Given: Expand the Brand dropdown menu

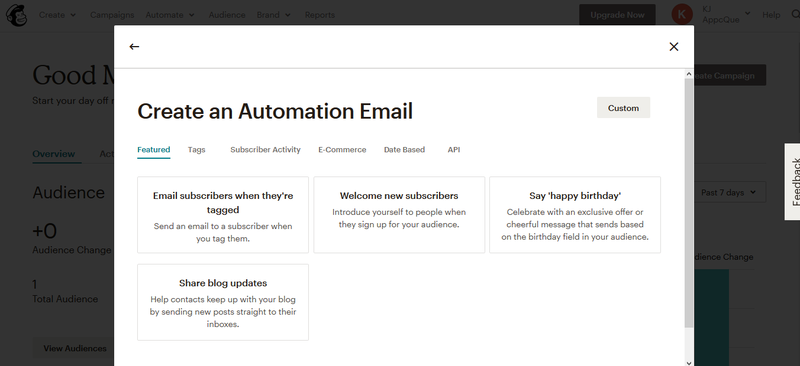Looking at the screenshot, I should click(x=273, y=15).
